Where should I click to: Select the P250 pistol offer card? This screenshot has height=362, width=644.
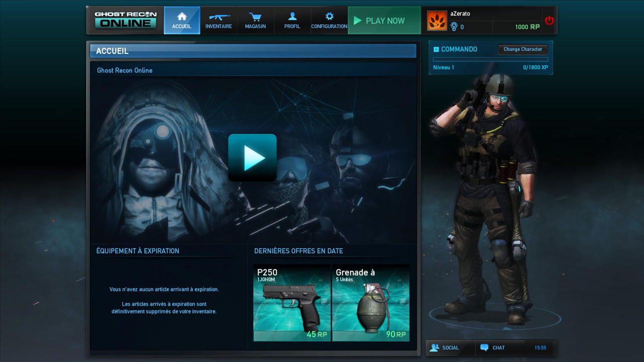[x=292, y=303]
